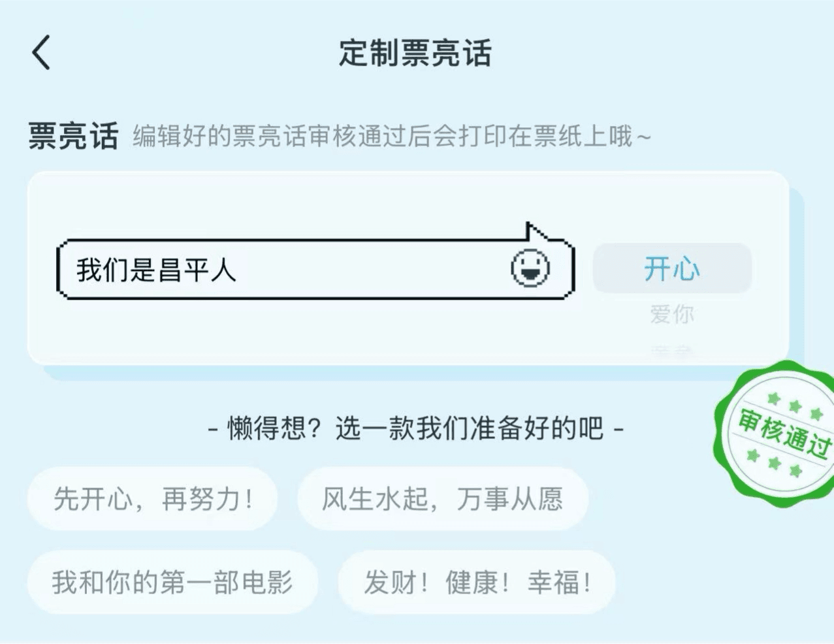Click the bottom row of stars on the stamp
834x644 pixels.
[774, 463]
